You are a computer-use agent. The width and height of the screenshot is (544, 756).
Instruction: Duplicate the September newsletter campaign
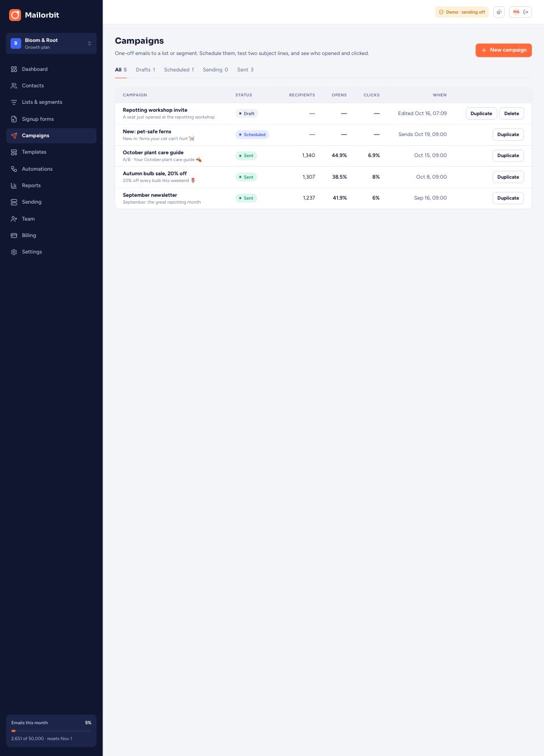click(x=508, y=198)
